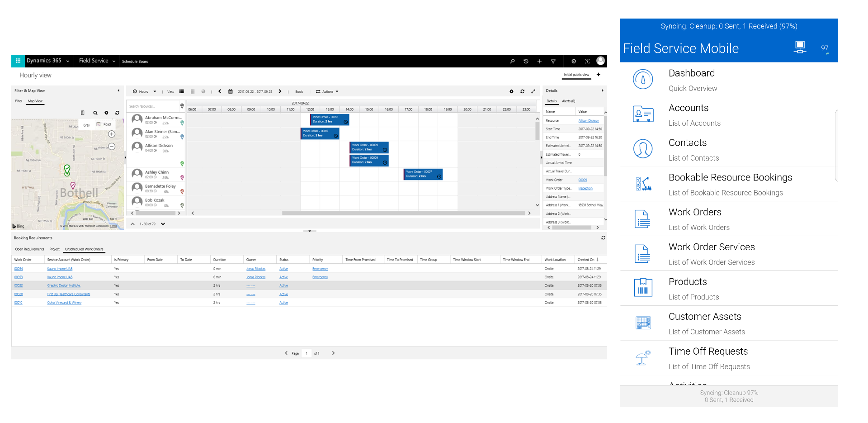The image size is (868, 423).
Task: Toggle Allison Dickson's map pin
Action: (182, 164)
